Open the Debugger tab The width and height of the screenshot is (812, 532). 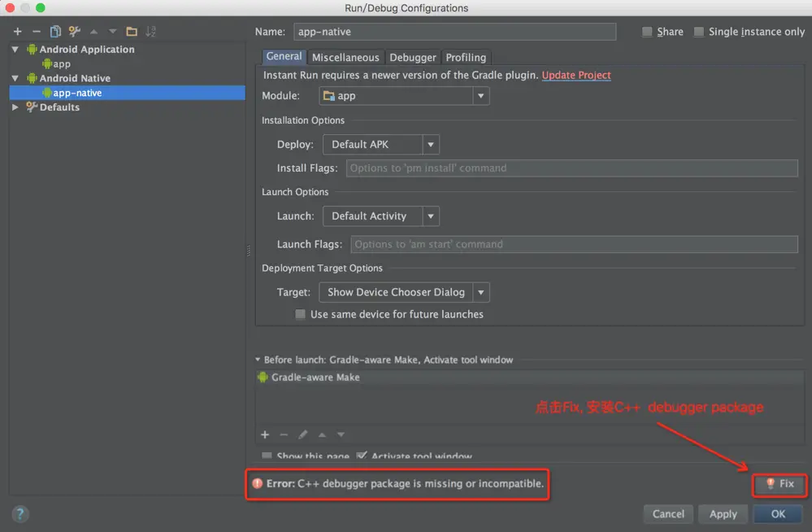point(413,58)
